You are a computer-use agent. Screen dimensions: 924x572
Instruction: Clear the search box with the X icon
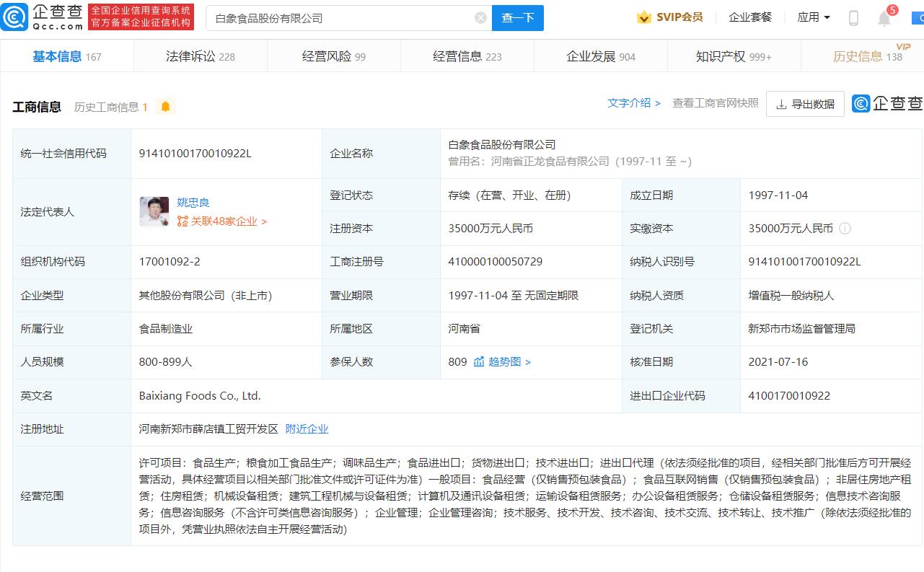click(480, 18)
